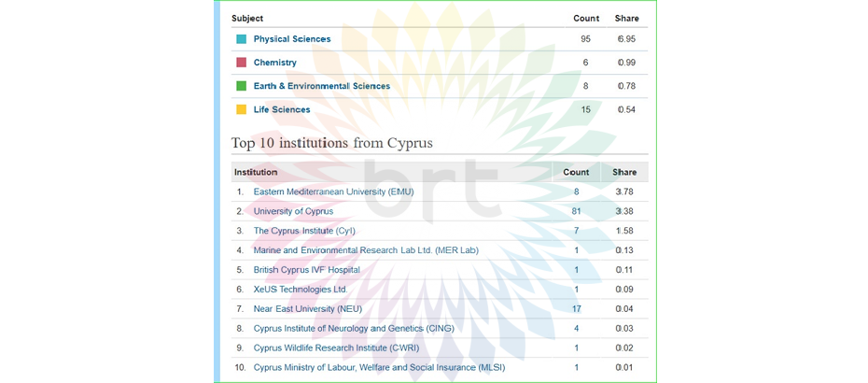Open the Chemistry subject link

pyautogui.click(x=274, y=63)
